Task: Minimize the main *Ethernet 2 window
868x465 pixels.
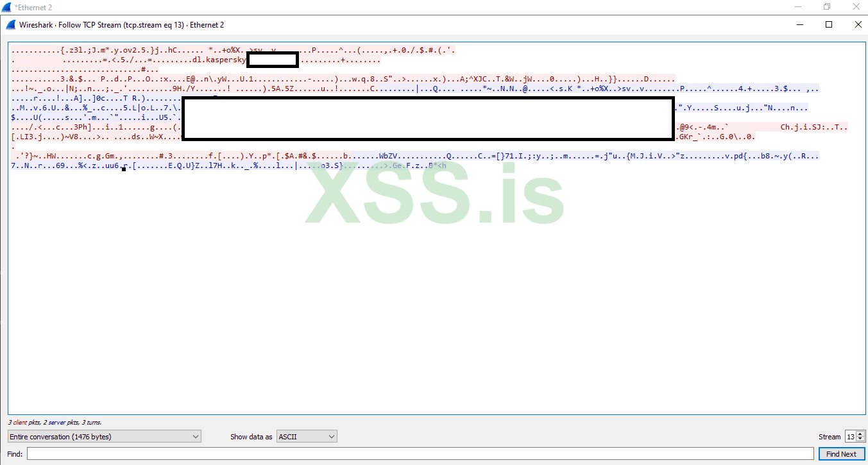Action: click(797, 6)
